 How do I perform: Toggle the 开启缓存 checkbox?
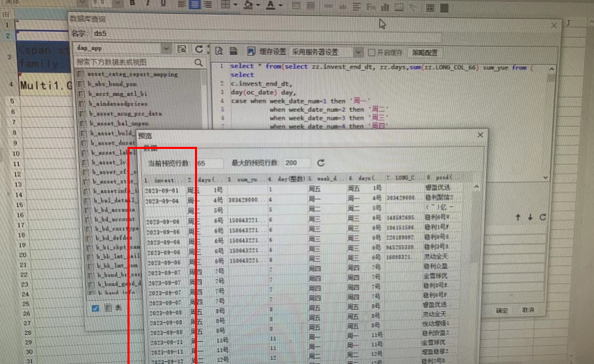pyautogui.click(x=372, y=52)
